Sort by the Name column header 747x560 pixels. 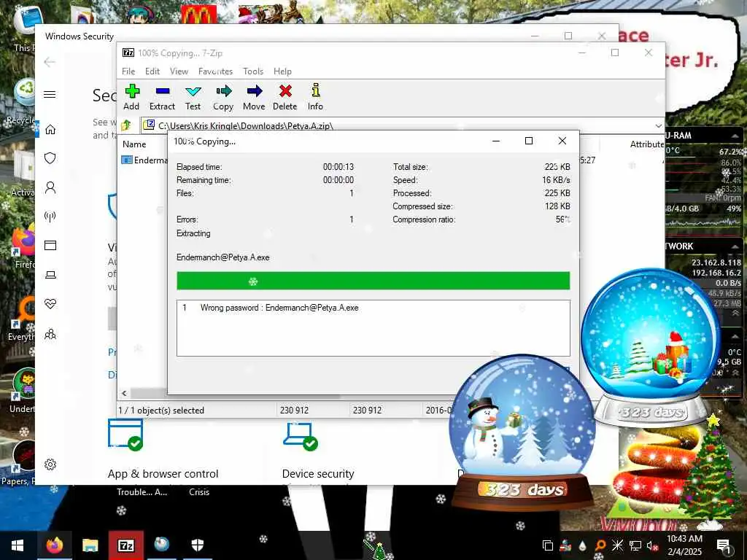134,144
